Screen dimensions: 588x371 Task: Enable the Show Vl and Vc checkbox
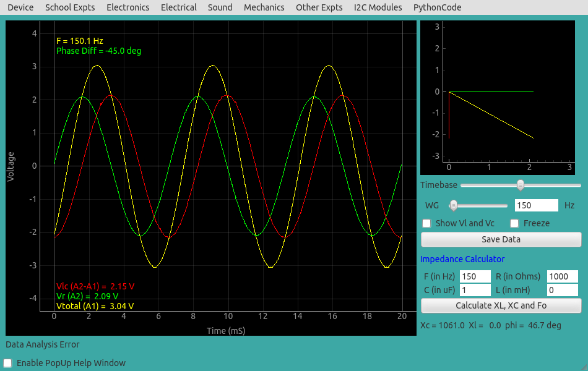426,223
